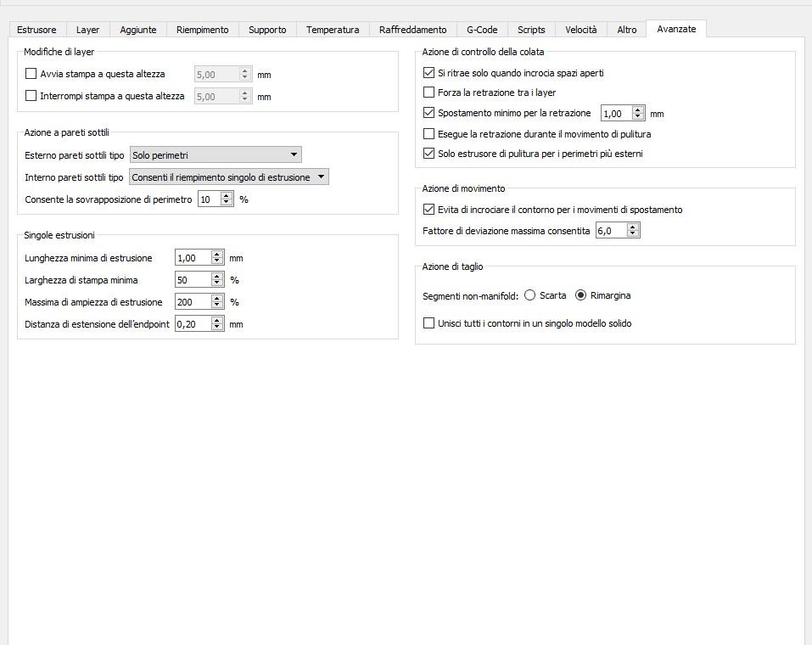Screen dimensions: 812x645
Task: Switch to the Riempimento tab
Action: point(202,30)
